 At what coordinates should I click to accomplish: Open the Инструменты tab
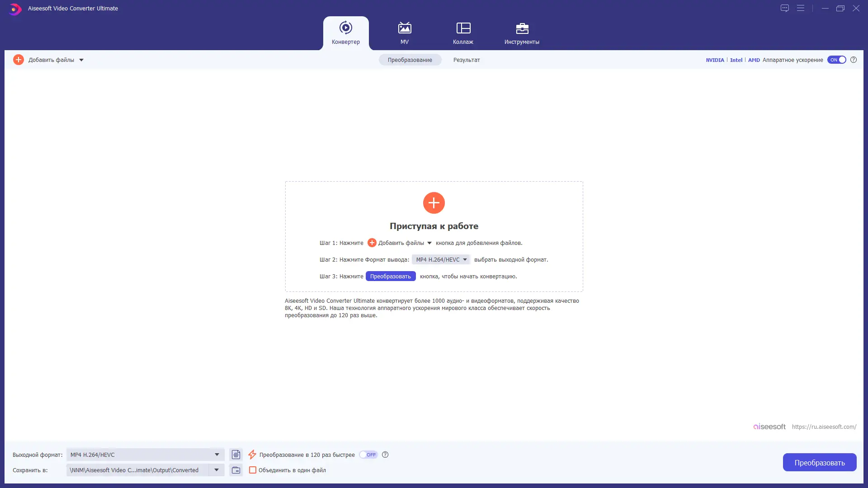[x=522, y=33]
